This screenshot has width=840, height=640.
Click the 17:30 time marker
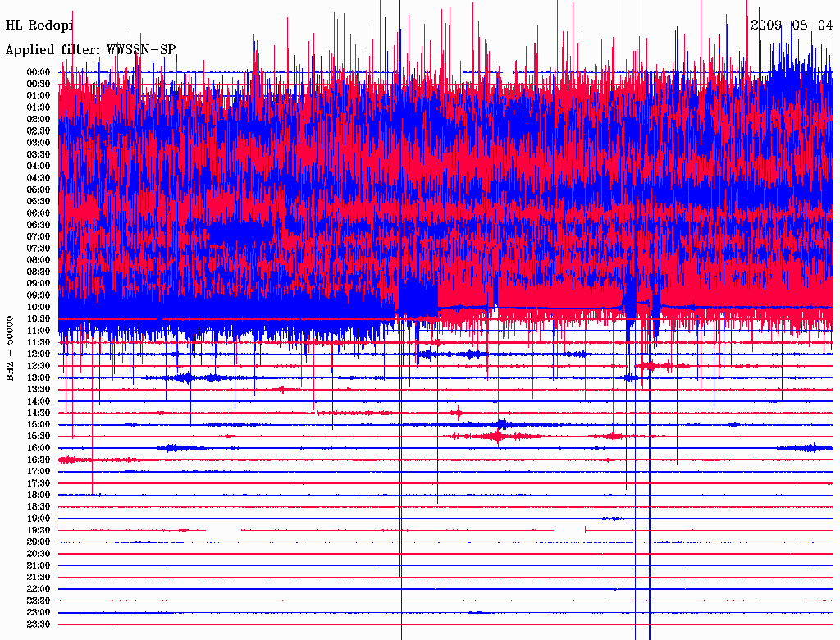click(x=39, y=483)
